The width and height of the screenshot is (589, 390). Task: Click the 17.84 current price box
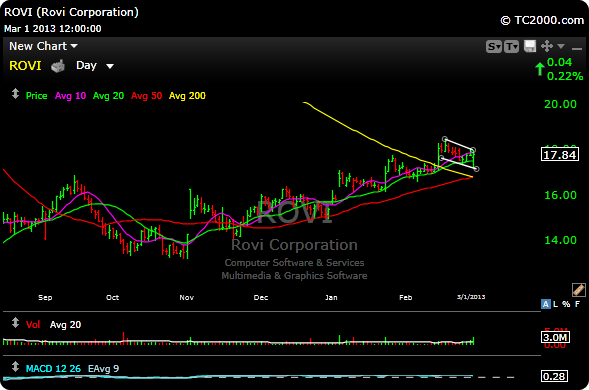[x=560, y=154]
